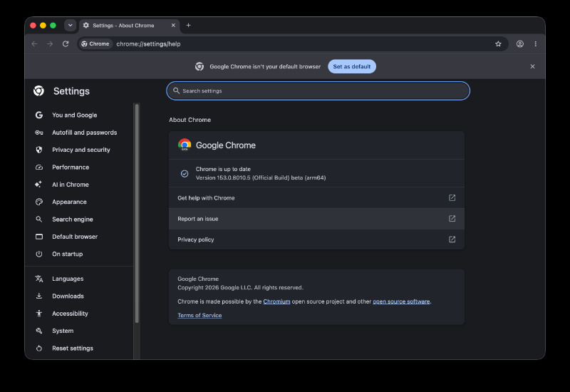Open System settings
Image resolution: width=570 pixels, height=392 pixels.
(79, 331)
